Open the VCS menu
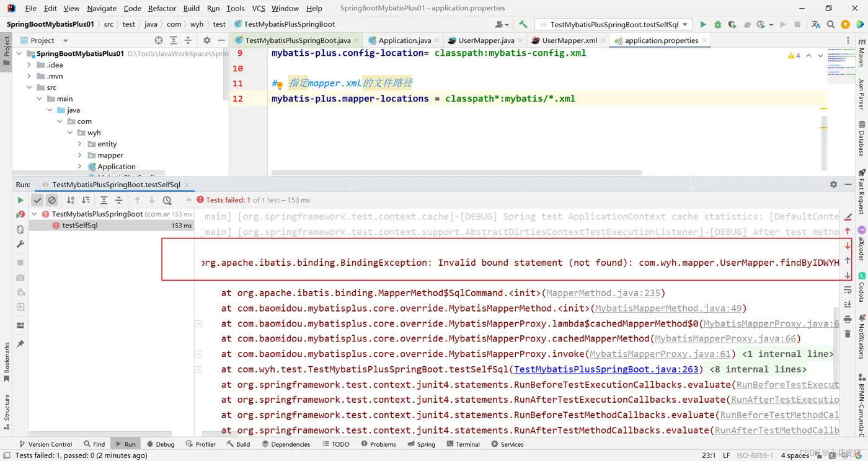Viewport: 868px width, 461px height. (259, 8)
